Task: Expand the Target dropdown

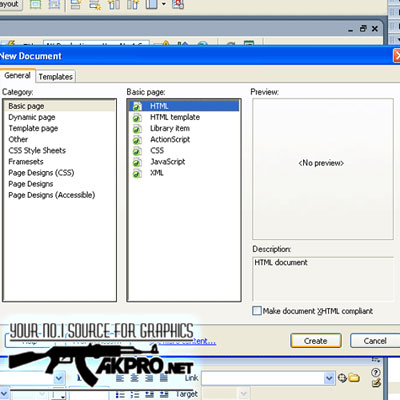Action: point(244,394)
